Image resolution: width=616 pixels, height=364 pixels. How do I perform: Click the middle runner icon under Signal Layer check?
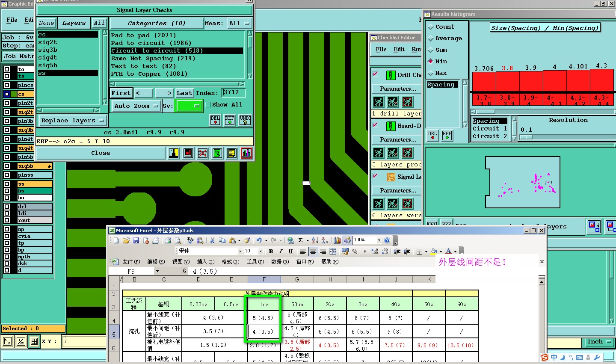tap(393, 204)
